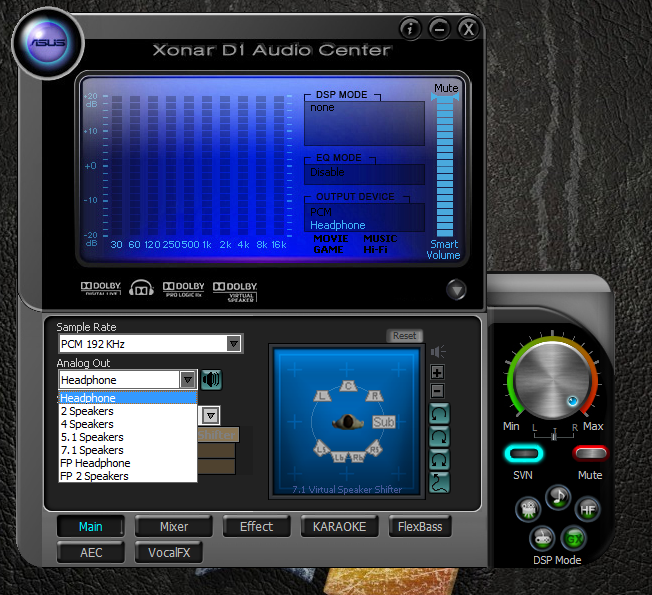Click the plus icon beside speaker shifter
The width and height of the screenshot is (652, 595).
(x=437, y=372)
